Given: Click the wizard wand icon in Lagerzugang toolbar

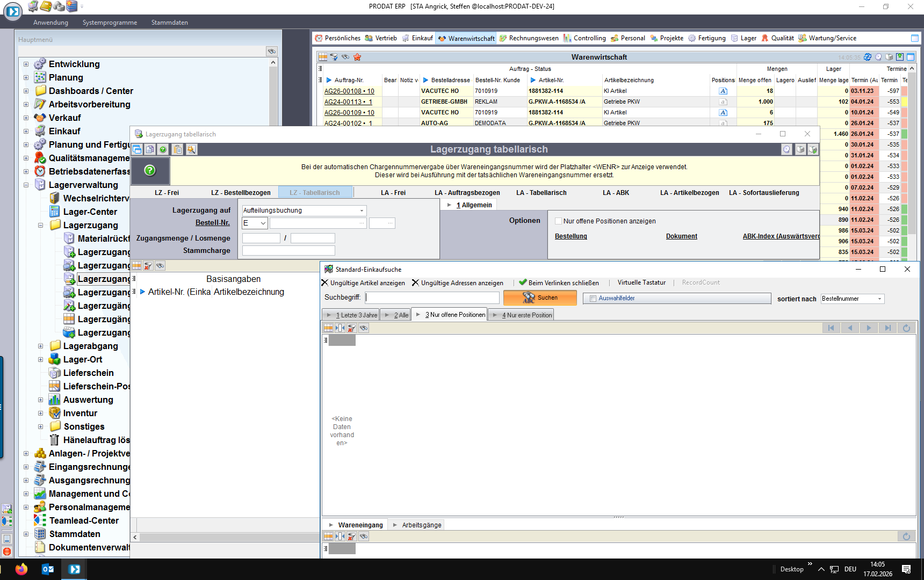Looking at the screenshot, I should point(191,150).
